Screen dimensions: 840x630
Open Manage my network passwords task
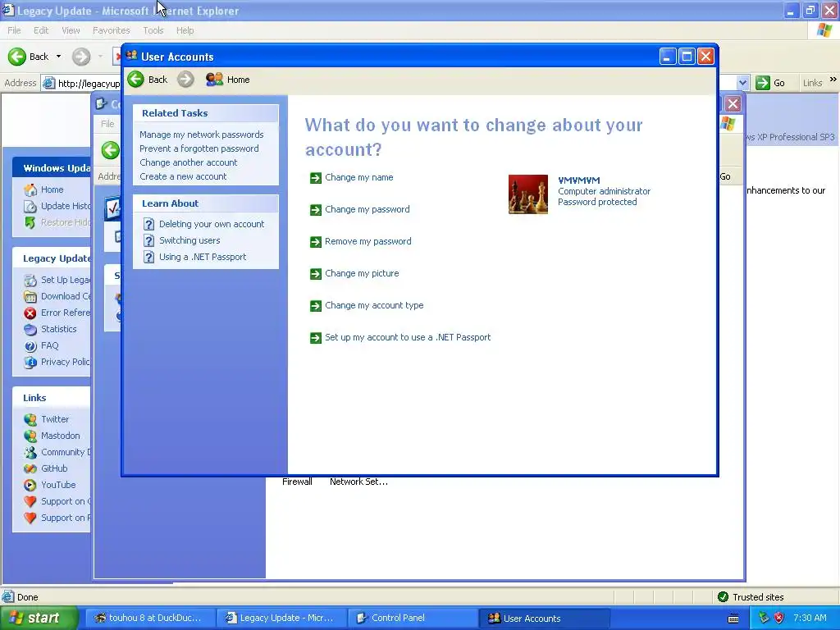click(x=202, y=135)
